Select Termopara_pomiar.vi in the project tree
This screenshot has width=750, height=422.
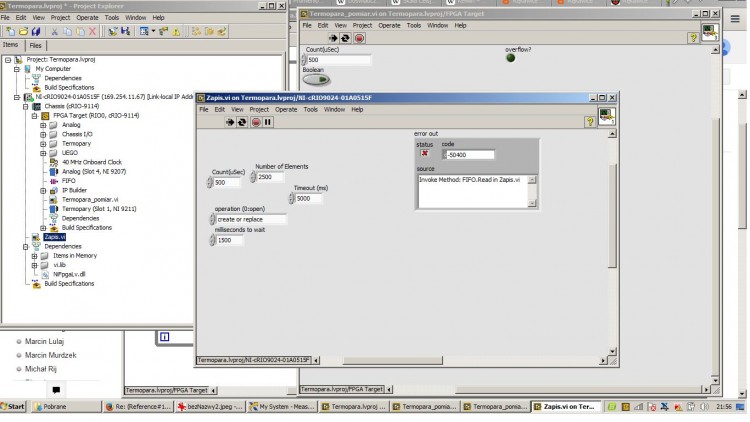click(x=90, y=200)
